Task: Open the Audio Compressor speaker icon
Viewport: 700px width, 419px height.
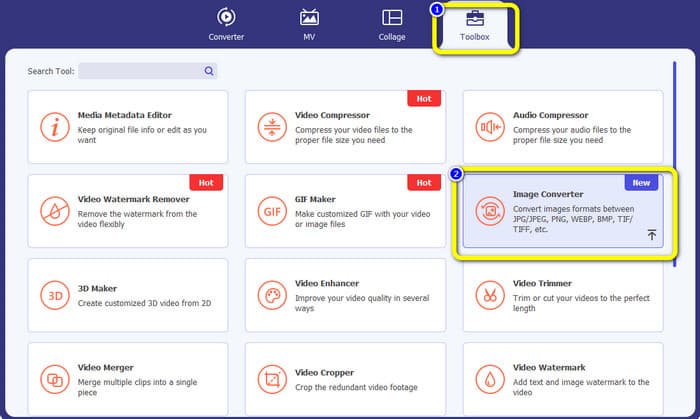Action: pos(490,127)
